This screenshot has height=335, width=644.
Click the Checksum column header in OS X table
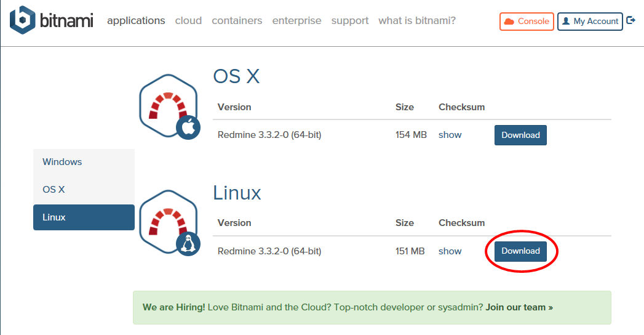(x=462, y=107)
